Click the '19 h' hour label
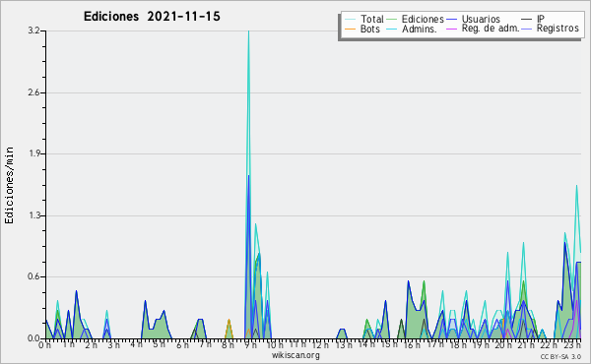591x364 pixels. [x=481, y=344]
